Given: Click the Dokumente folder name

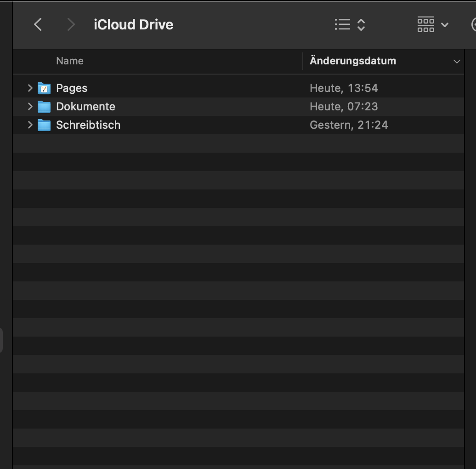Looking at the screenshot, I should (85, 107).
